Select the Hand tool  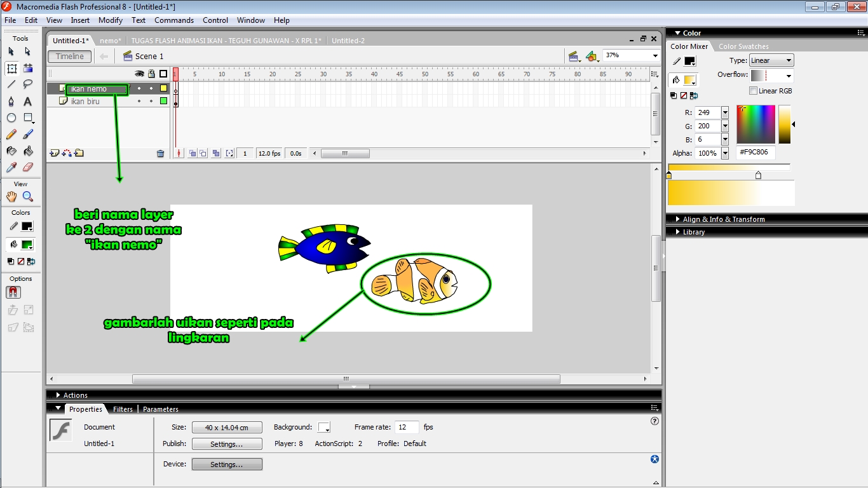11,197
